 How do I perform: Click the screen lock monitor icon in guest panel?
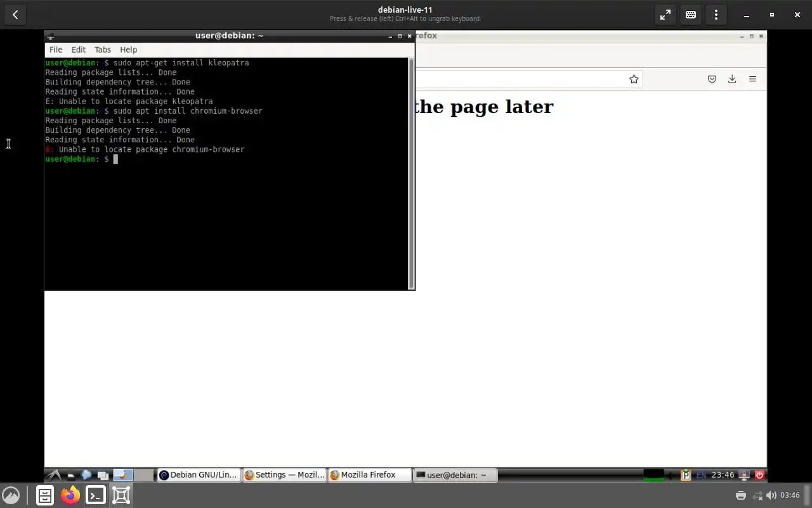pos(745,475)
